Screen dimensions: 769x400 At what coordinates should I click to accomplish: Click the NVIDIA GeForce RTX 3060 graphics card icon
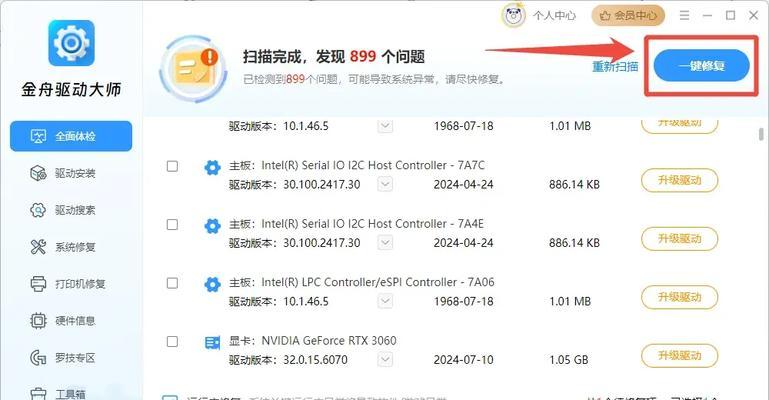pos(212,341)
